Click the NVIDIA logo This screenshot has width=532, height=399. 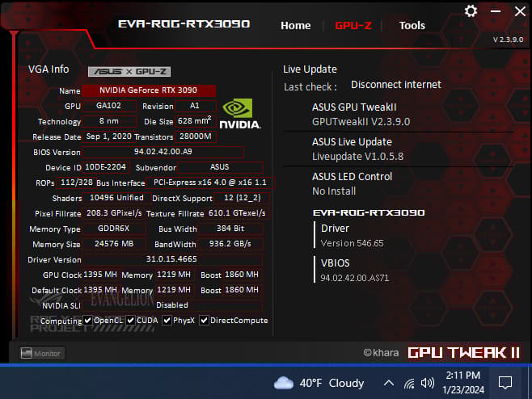(x=240, y=114)
